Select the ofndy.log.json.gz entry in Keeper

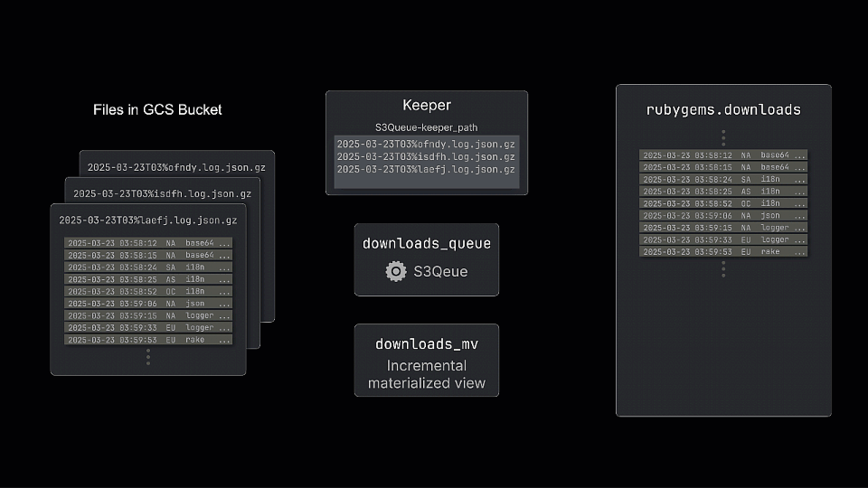pyautogui.click(x=426, y=144)
